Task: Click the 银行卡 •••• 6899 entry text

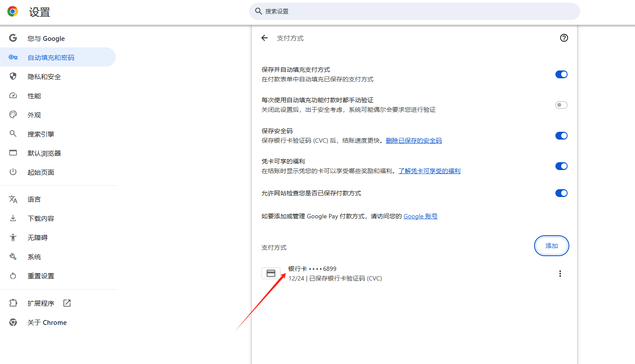Action: (312, 269)
